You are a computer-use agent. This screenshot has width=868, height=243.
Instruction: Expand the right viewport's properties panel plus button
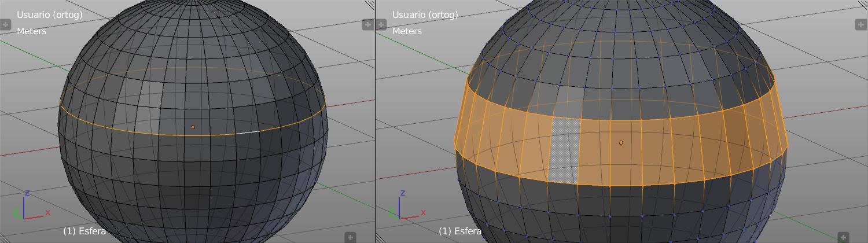tap(860, 24)
